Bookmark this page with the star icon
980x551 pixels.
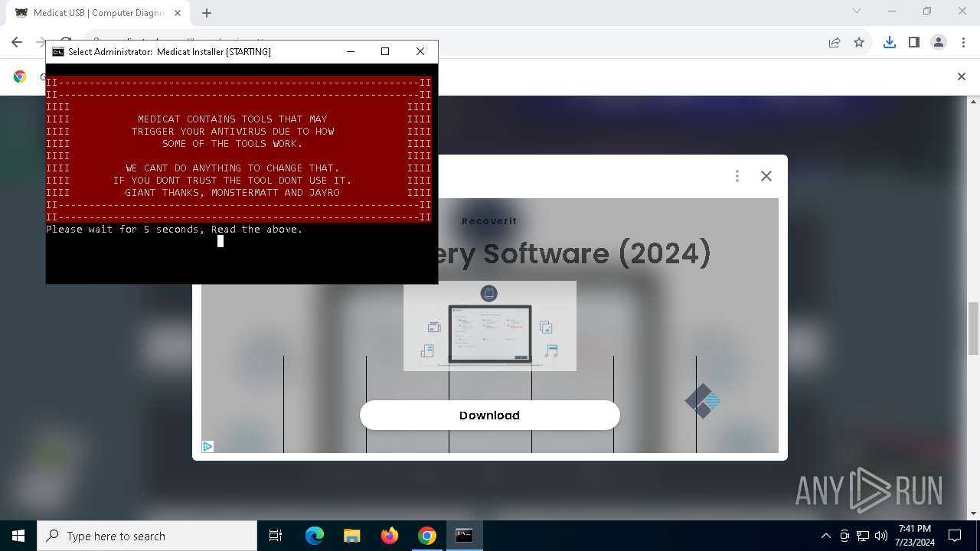pyautogui.click(x=859, y=42)
